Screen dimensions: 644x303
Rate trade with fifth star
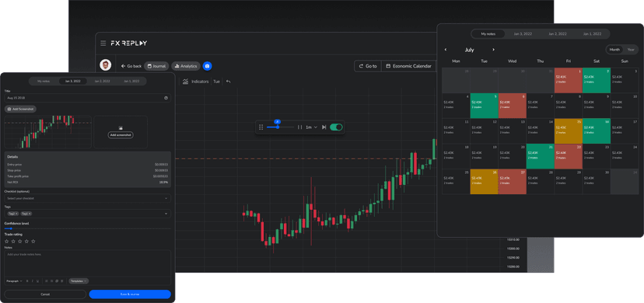click(33, 241)
